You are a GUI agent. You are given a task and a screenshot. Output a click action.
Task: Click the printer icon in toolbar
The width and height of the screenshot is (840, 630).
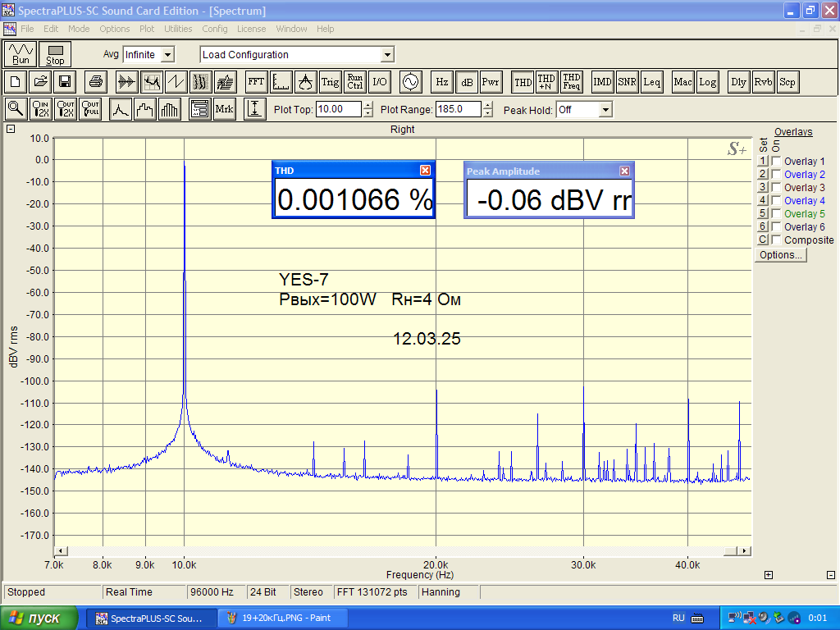tap(96, 82)
